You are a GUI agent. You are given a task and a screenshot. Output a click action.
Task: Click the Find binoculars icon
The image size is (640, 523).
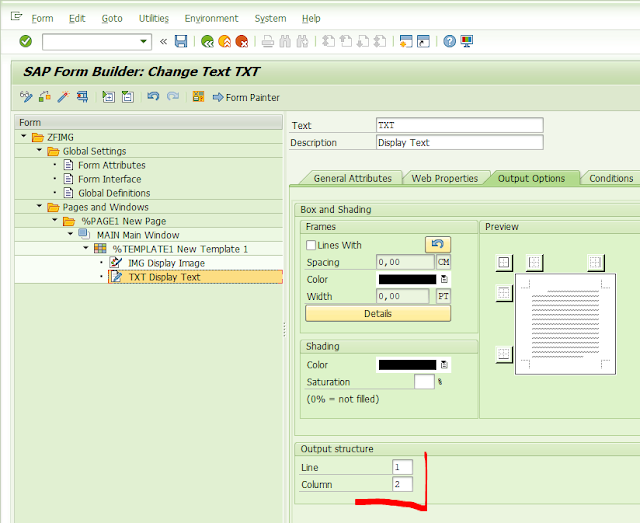tap(285, 41)
